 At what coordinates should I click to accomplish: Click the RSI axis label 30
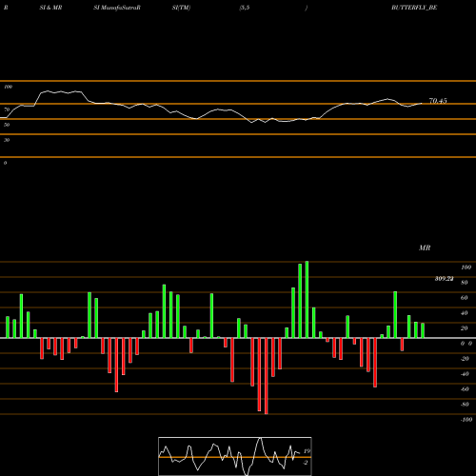pos(7,140)
